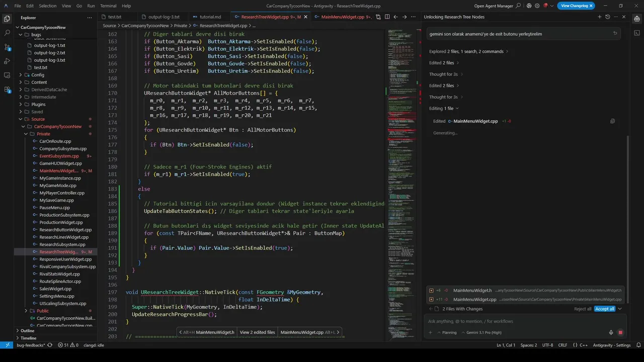Screen dimensions: 644x362
Task: Open remote window indicator in status bar
Action: pyautogui.click(x=7, y=345)
